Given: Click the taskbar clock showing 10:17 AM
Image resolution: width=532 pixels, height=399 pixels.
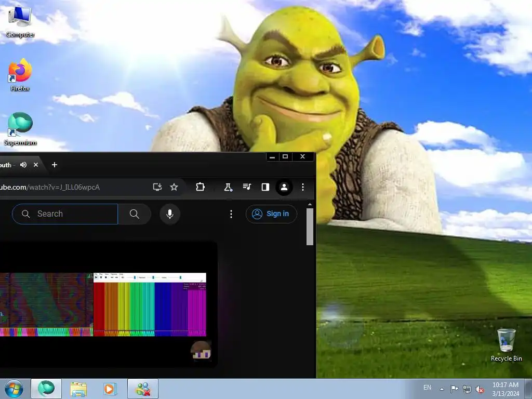Looking at the screenshot, I should click(x=506, y=389).
